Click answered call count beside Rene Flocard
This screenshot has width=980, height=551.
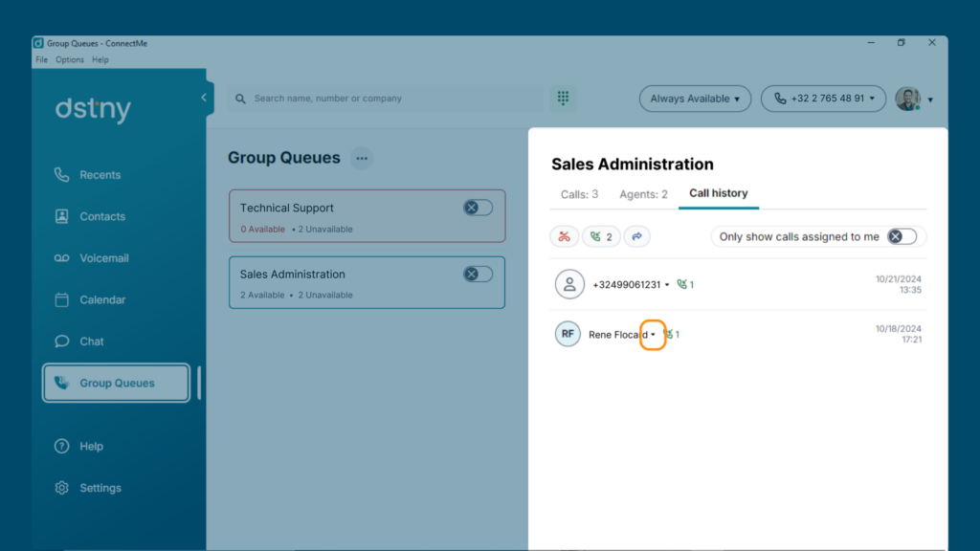672,334
